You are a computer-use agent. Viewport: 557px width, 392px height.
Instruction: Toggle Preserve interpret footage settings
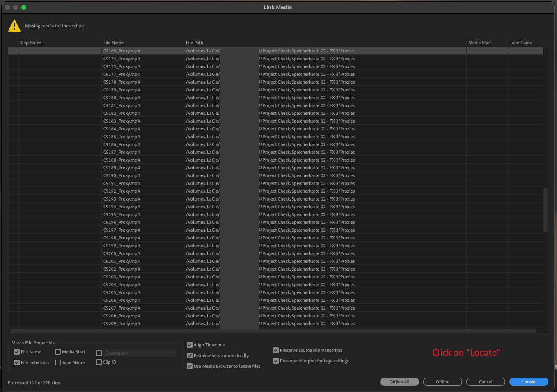pos(276,361)
